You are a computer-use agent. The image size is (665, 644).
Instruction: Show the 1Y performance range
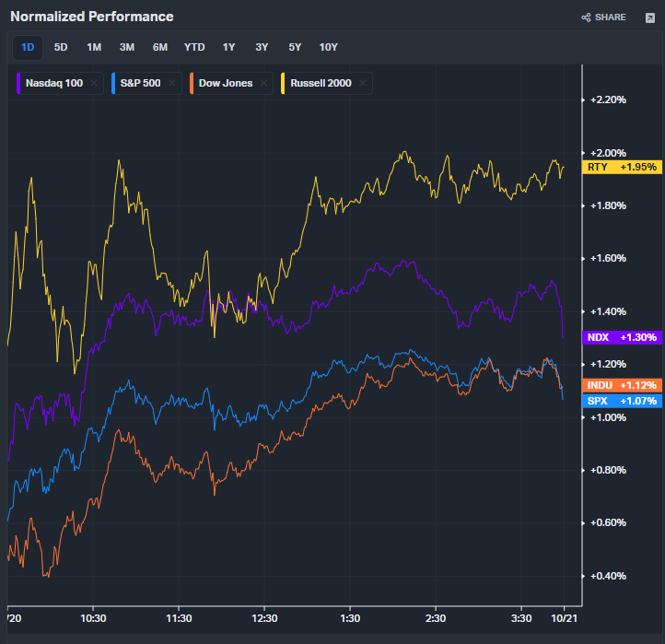[228, 47]
